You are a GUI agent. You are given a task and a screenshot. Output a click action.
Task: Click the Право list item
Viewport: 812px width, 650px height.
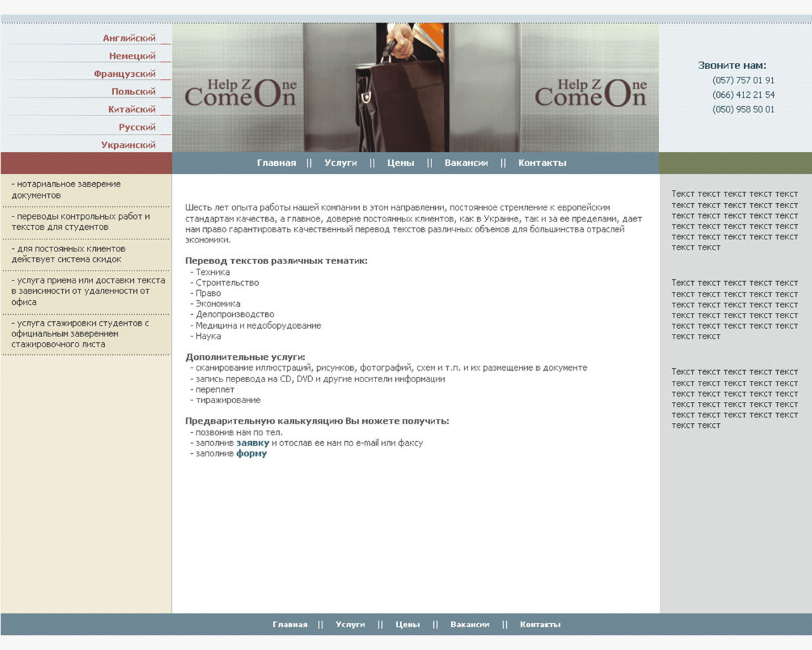click(206, 293)
